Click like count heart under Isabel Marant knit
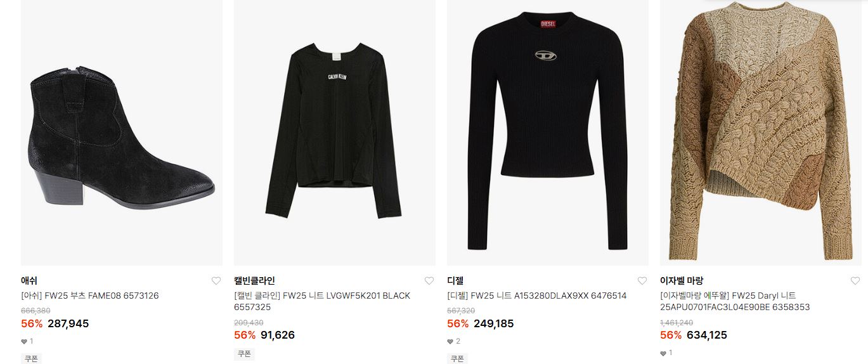 click(x=663, y=353)
